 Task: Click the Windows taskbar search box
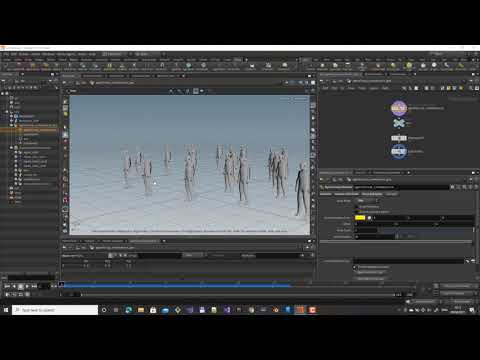(55, 310)
